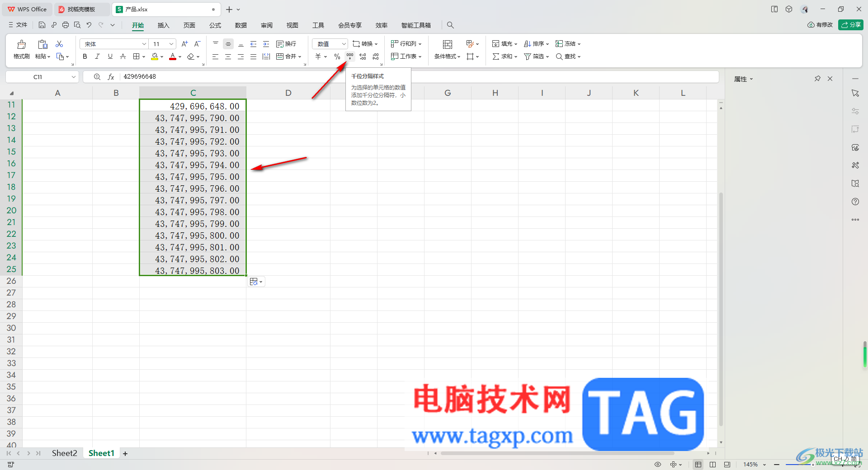Click the print preview icon
The height and width of the screenshot is (470, 868).
pyautogui.click(x=77, y=25)
